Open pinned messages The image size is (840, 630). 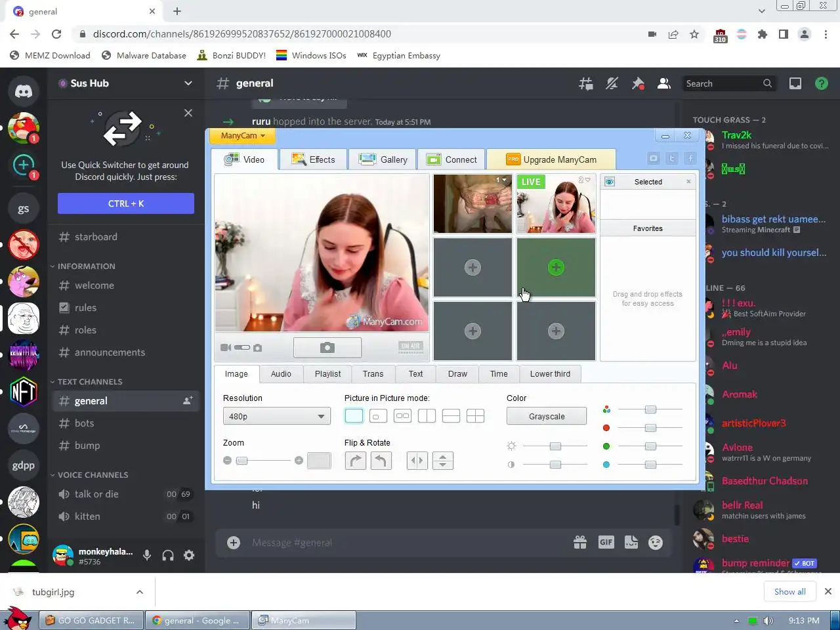tap(638, 83)
